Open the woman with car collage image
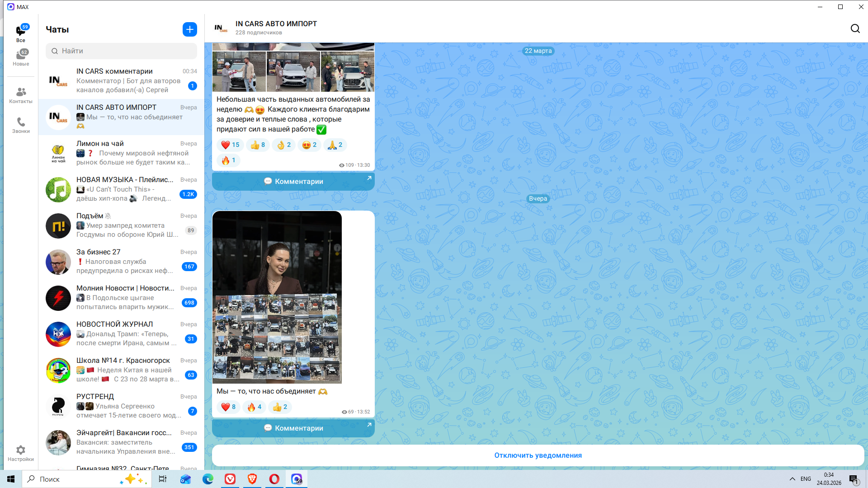Image resolution: width=868 pixels, height=488 pixels. click(277, 297)
